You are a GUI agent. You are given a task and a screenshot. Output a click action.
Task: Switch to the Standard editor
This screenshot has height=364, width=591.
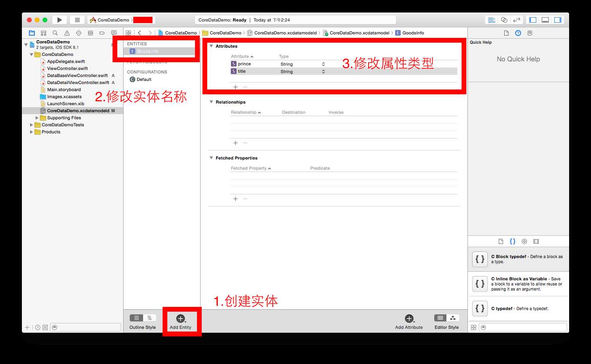click(492, 20)
